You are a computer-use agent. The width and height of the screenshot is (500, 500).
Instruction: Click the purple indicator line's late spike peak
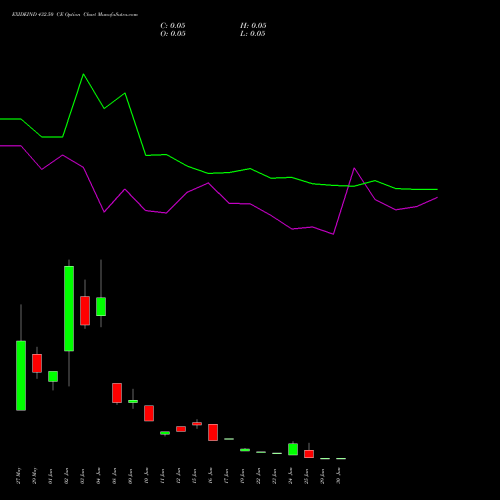tap(354, 168)
